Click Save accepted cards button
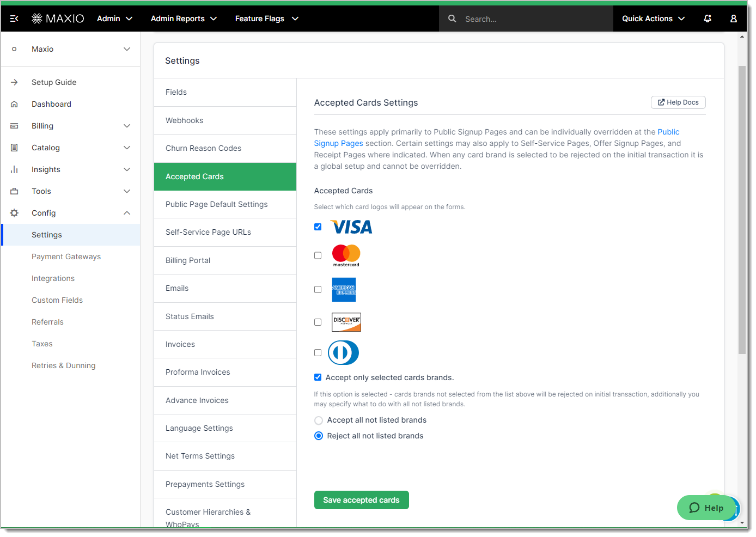This screenshot has height=537, width=756. tap(361, 500)
